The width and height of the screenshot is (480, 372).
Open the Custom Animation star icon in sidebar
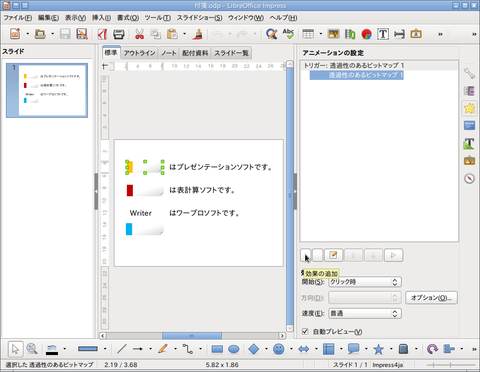(x=469, y=108)
